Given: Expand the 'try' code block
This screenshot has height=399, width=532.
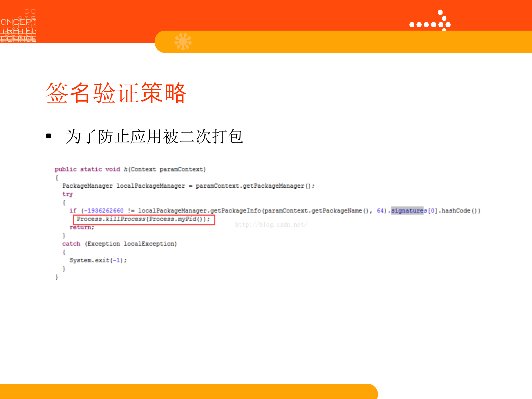Looking at the screenshot, I should [x=67, y=194].
